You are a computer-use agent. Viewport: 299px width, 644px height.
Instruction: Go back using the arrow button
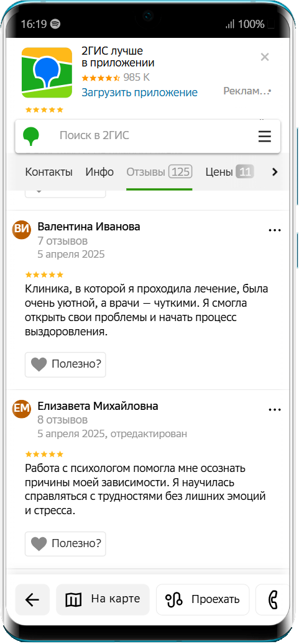point(32,600)
